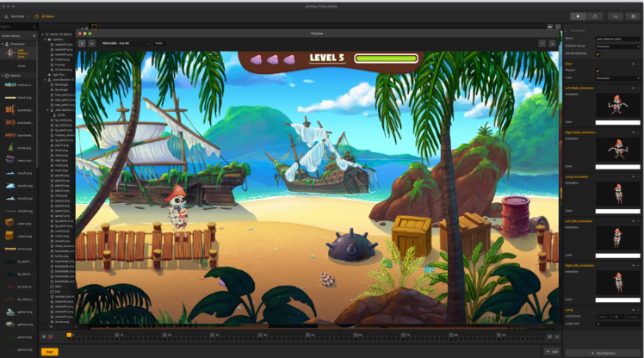Open the font editor (Aa) icon

pos(615,15)
